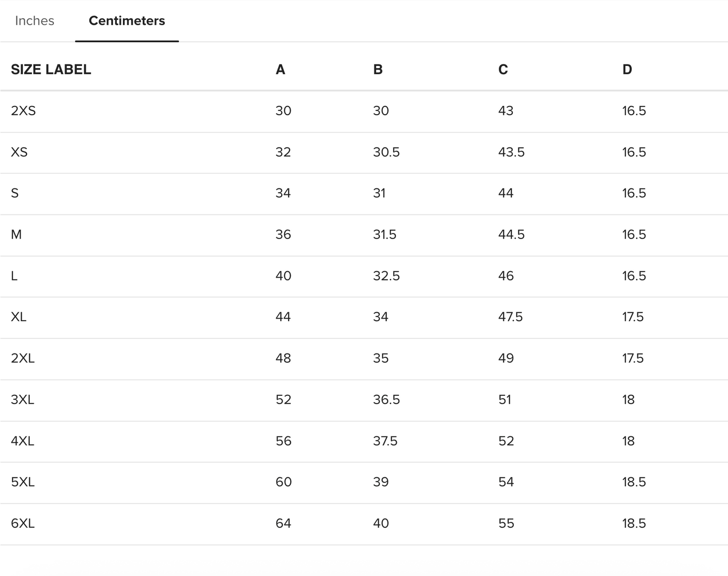Viewport: 728px width, 576px height.
Task: Switch to the Inches tab
Action: click(34, 21)
